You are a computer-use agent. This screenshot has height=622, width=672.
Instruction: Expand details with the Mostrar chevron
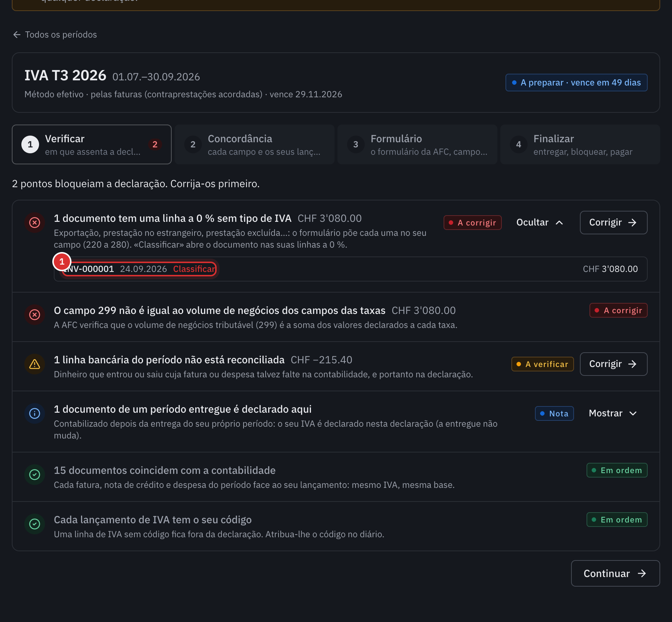613,413
